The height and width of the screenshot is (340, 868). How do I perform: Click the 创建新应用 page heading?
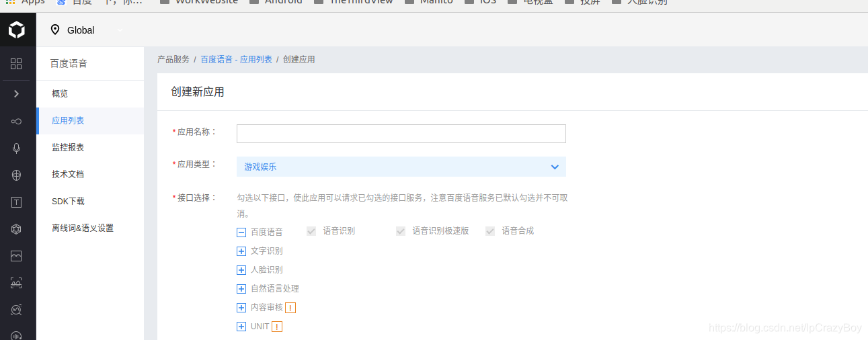coord(198,92)
